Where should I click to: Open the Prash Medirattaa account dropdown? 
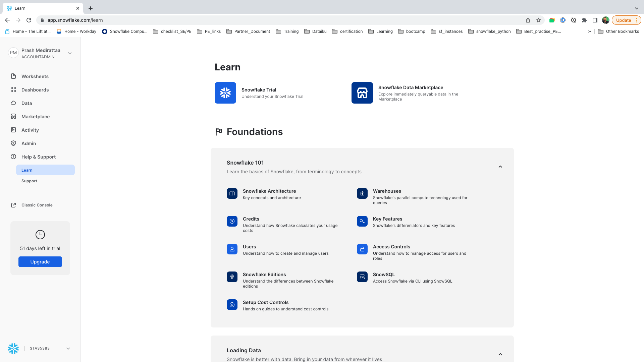[x=70, y=53]
